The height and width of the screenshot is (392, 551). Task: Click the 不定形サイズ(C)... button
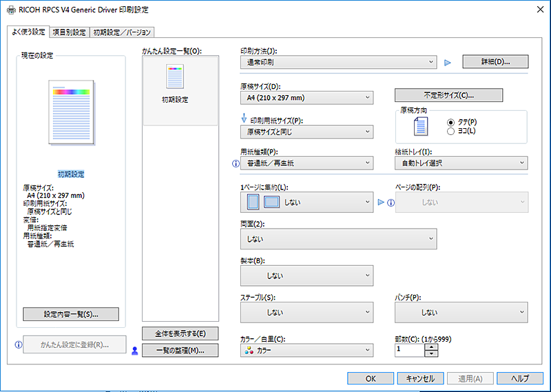[448, 95]
